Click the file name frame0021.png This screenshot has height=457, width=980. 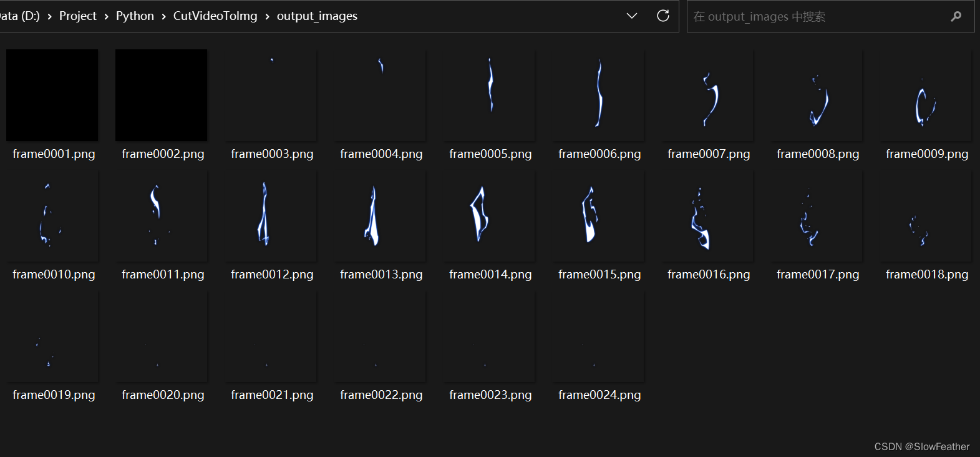tap(272, 395)
